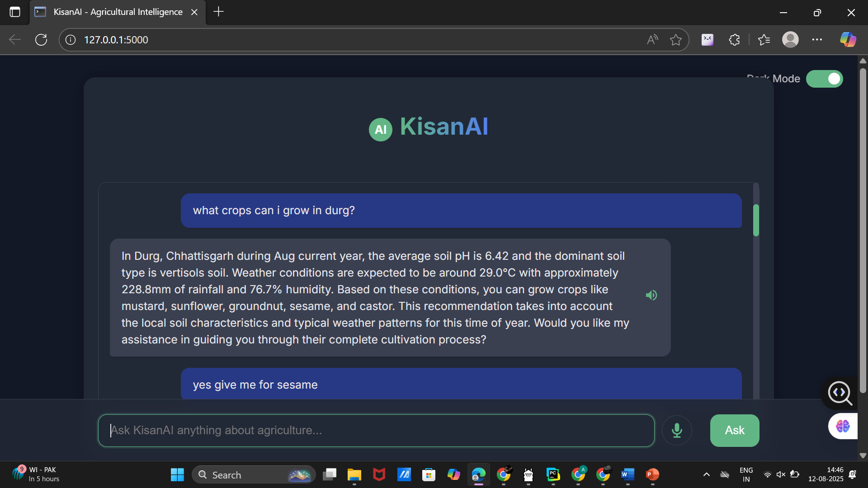
Task: Toggle the system volume mute icon
Action: pos(781,474)
